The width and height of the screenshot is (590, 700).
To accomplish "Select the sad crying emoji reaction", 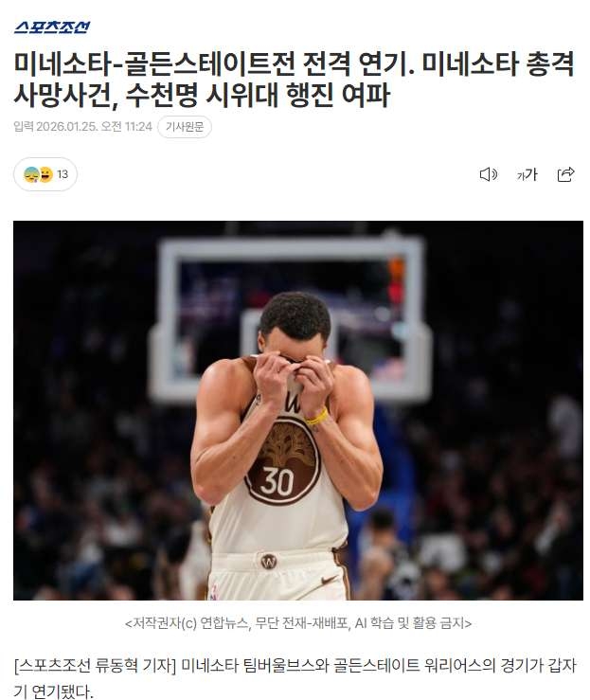I will pos(31,174).
